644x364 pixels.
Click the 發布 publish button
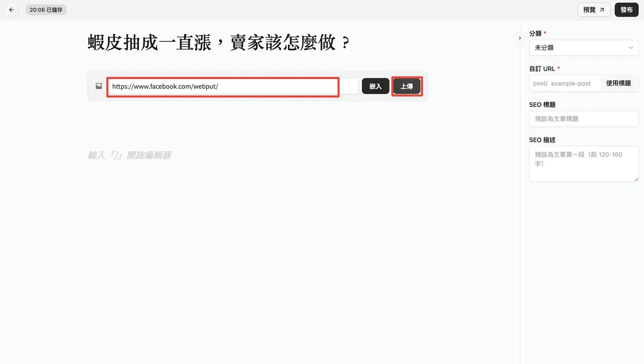pos(626,10)
